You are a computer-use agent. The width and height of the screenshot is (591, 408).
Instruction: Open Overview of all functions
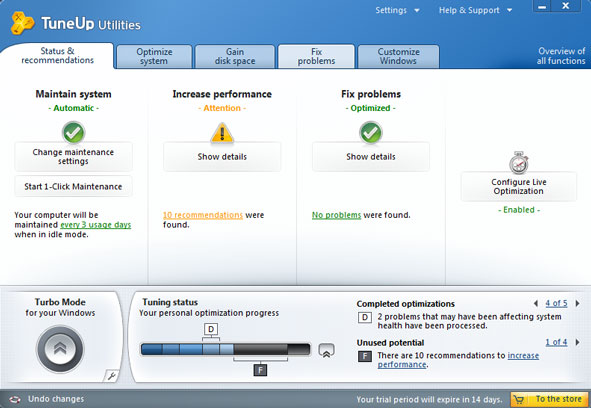pyautogui.click(x=561, y=56)
